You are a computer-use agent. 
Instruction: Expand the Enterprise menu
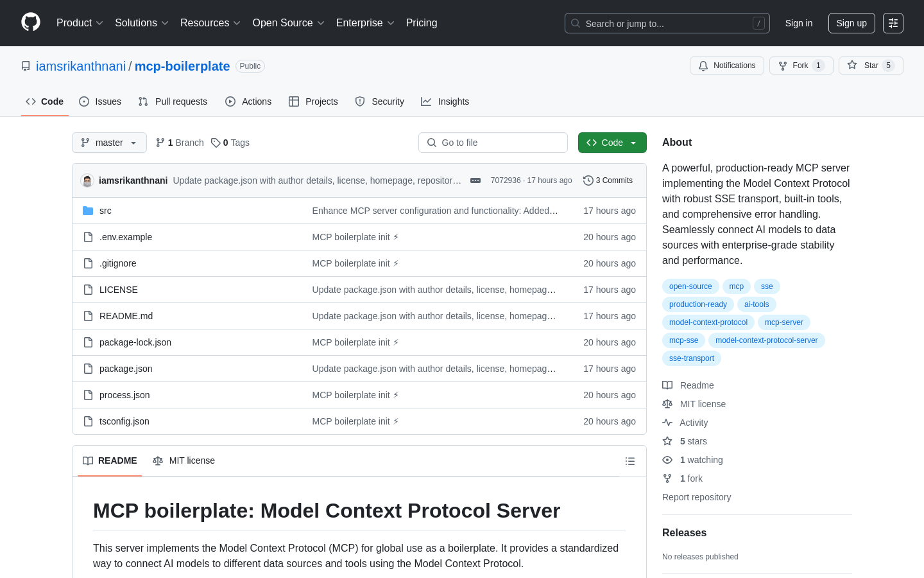tap(365, 23)
